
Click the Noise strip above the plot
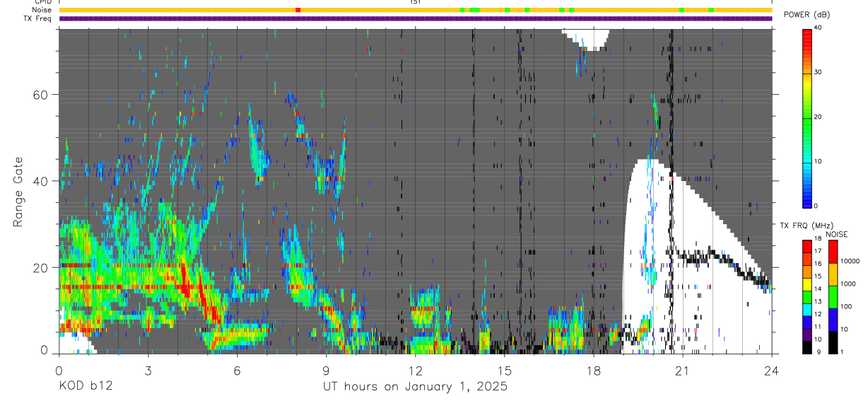tap(416, 10)
